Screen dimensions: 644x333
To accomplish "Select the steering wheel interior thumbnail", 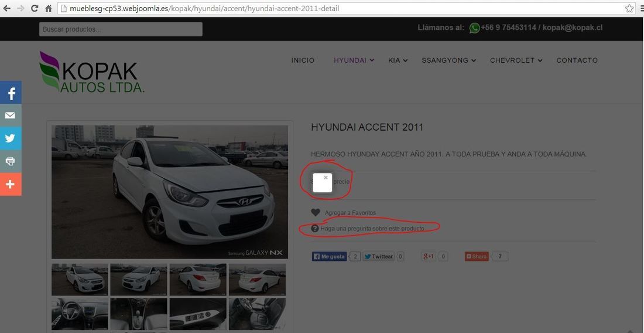I will pyautogui.click(x=80, y=314).
